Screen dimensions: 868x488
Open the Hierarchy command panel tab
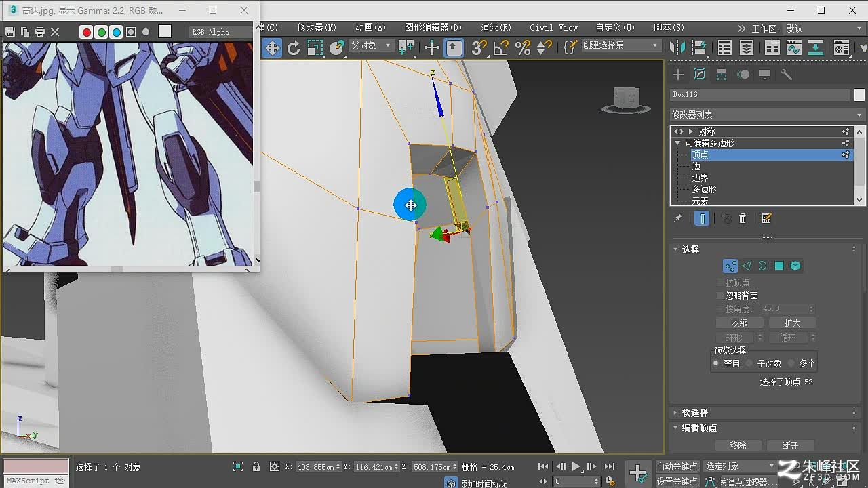(722, 75)
